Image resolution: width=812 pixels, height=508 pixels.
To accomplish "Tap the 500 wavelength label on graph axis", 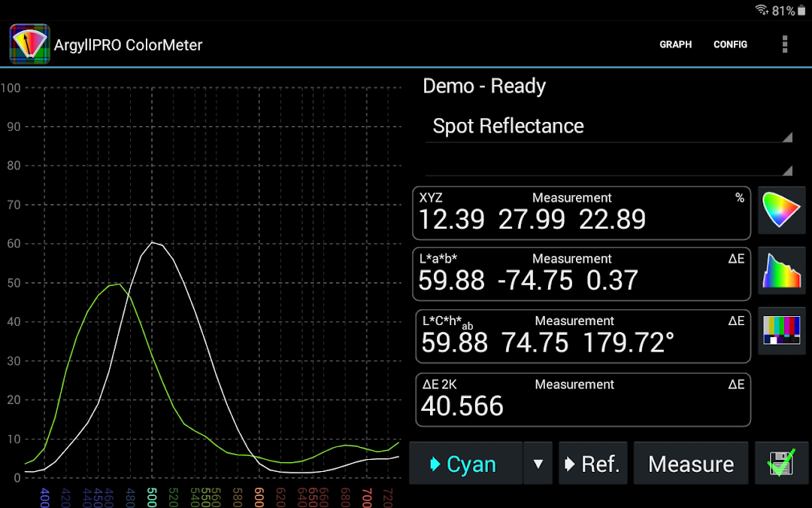I will [x=152, y=497].
